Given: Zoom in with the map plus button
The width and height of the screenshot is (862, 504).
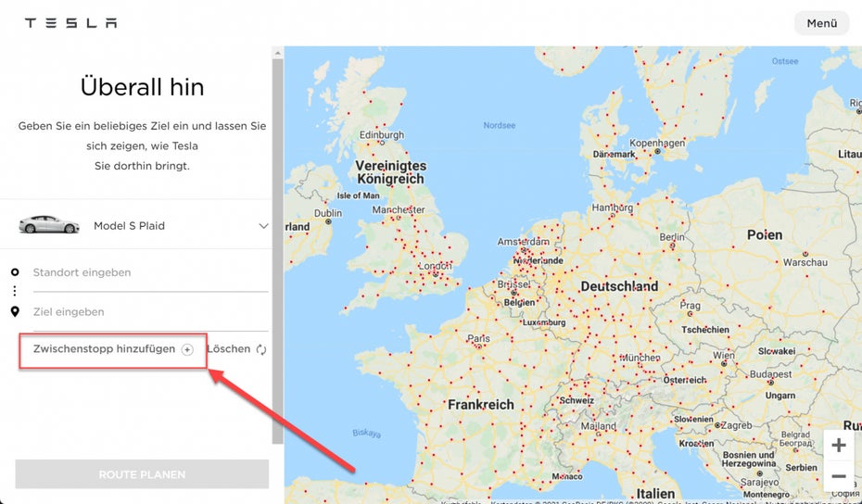Looking at the screenshot, I should pyautogui.click(x=838, y=445).
